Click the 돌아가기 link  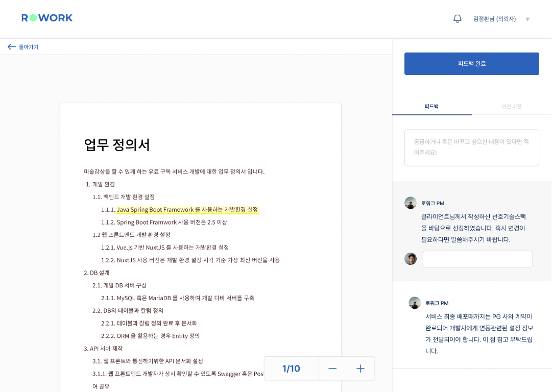point(29,46)
